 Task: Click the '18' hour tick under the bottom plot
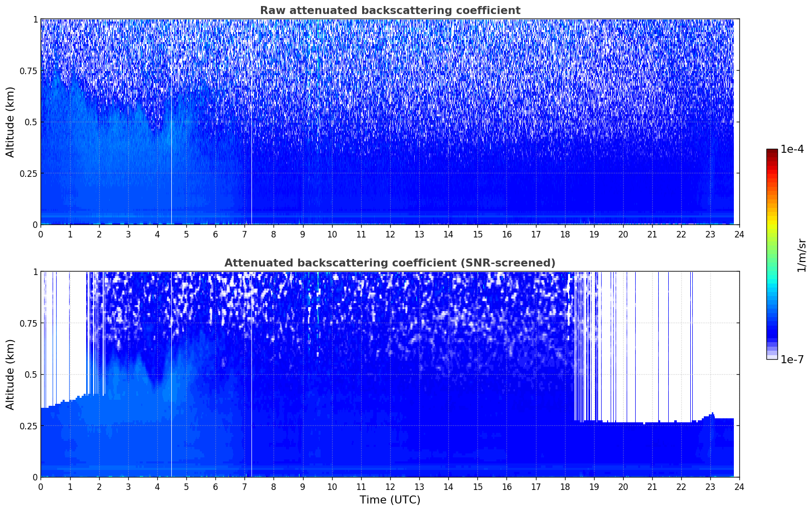[x=565, y=486]
